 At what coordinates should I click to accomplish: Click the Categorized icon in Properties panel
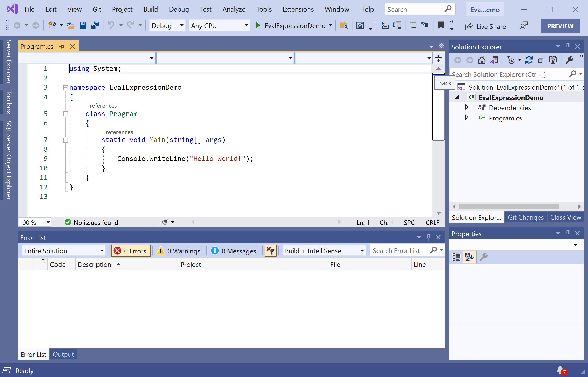[456, 257]
